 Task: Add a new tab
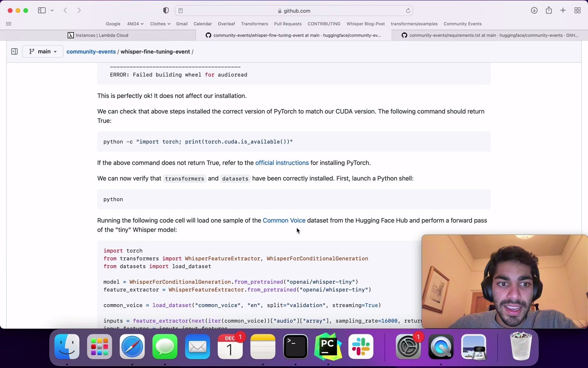tap(563, 11)
